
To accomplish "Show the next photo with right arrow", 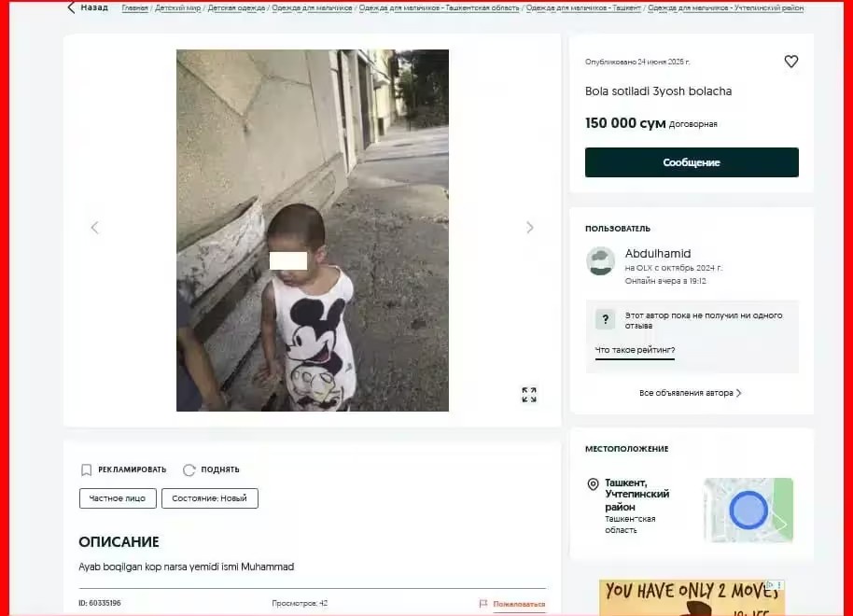I will (529, 228).
